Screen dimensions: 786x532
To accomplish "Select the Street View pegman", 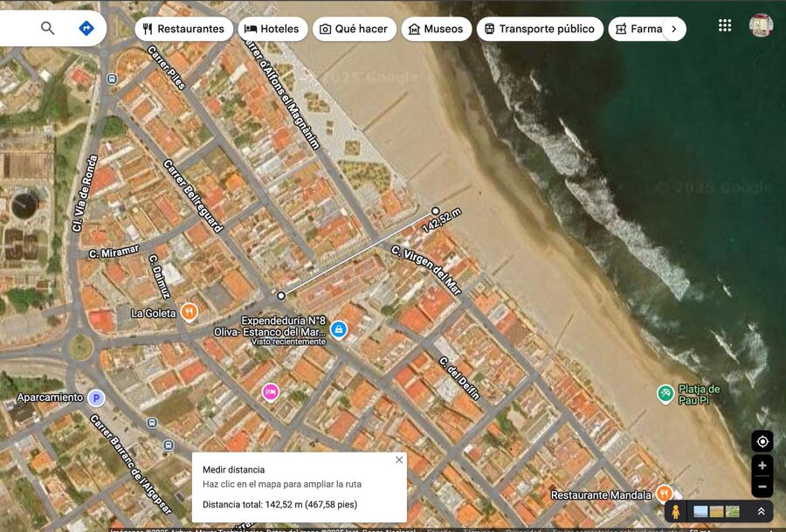I will (x=675, y=511).
